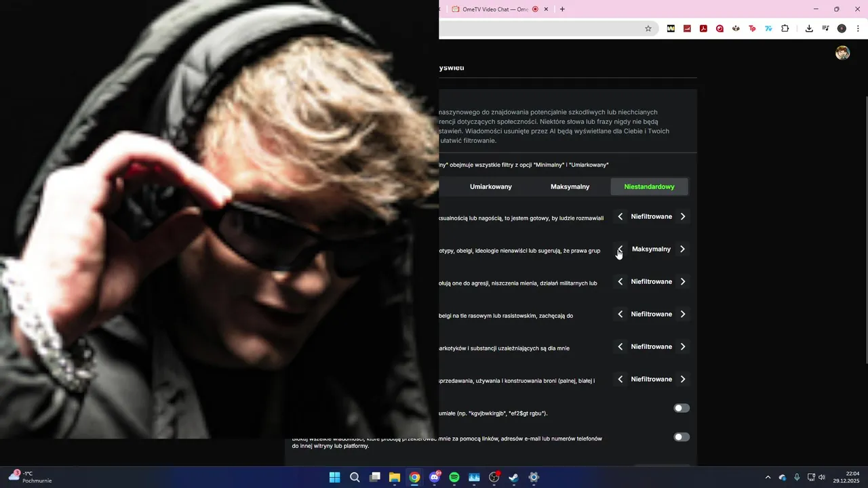This screenshot has height=488, width=868.
Task: Previous option for the aggression filter row
Action: click(620, 281)
